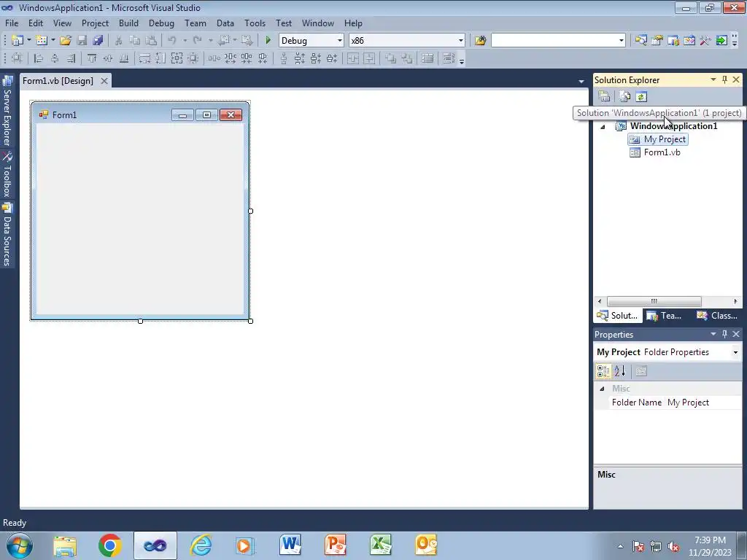Open the Toolbox side panel tab

click(7, 175)
